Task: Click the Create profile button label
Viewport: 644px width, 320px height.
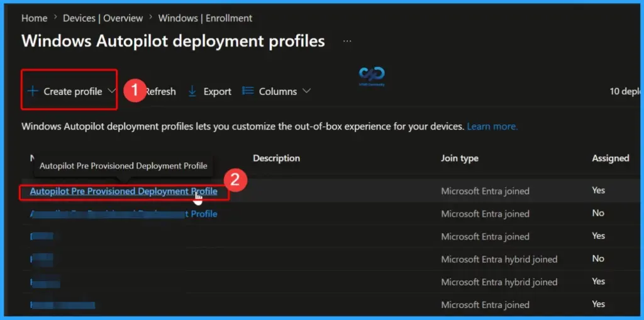Action: click(73, 91)
